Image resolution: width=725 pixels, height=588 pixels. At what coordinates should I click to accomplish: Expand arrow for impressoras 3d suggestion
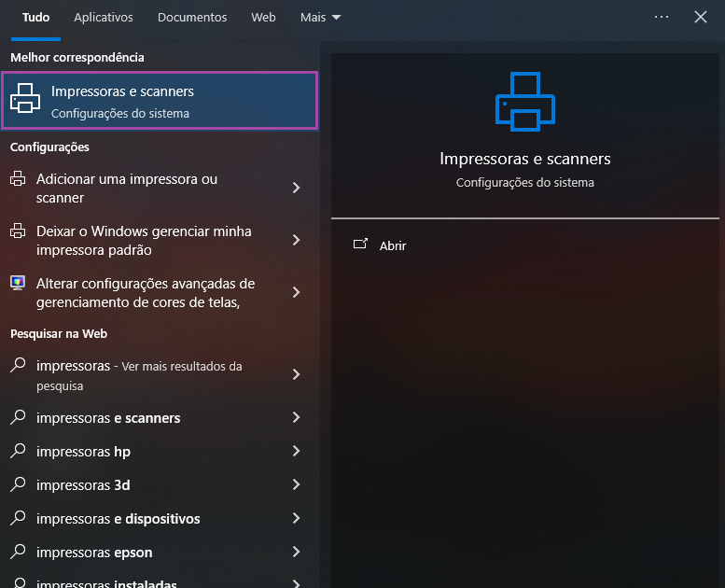tap(297, 484)
